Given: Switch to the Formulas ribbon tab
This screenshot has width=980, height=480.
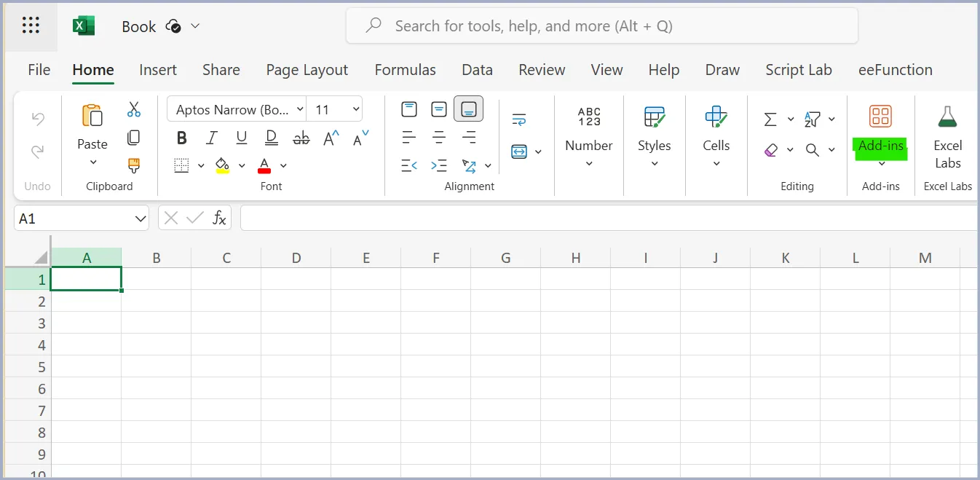Looking at the screenshot, I should [405, 70].
